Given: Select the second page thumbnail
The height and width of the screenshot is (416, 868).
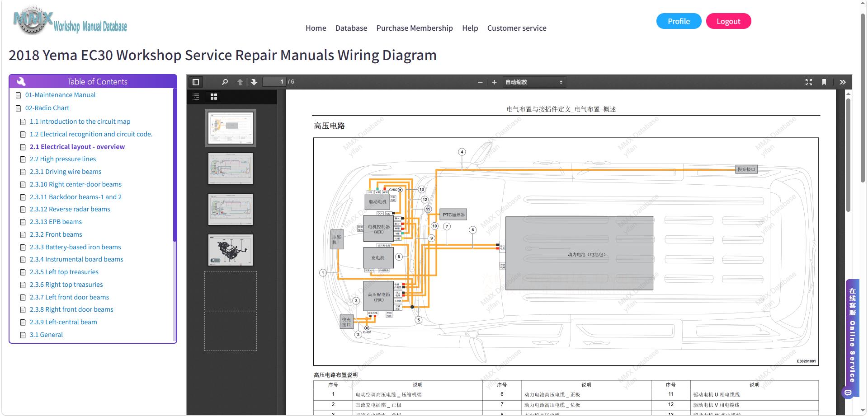Looking at the screenshot, I should point(231,168).
